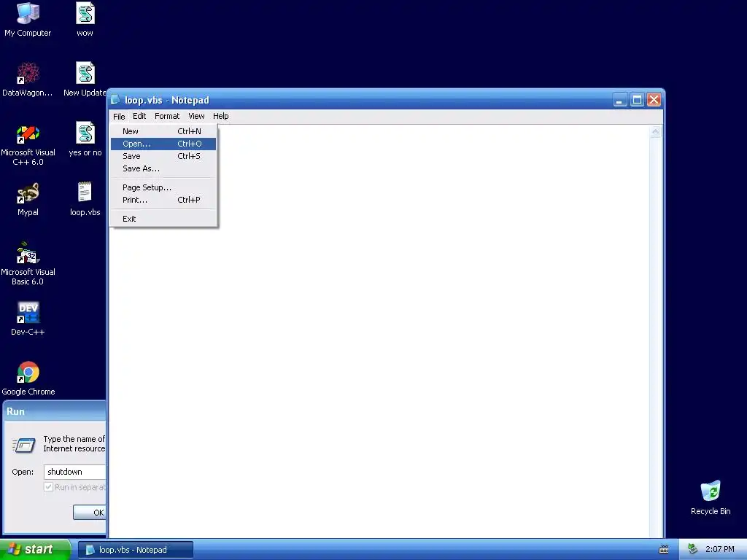This screenshot has width=747, height=560.
Task: Click the Start button
Action: [x=35, y=550]
